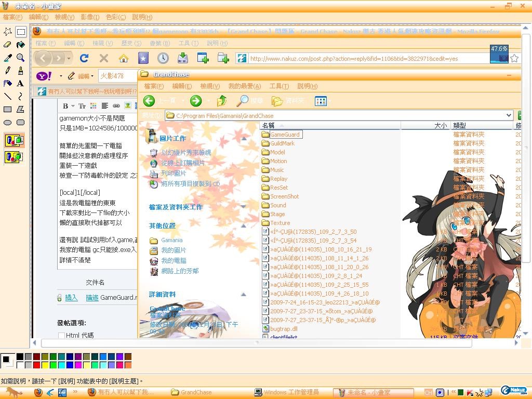
Task: Select the rectangular Select tool in Paint
Action: (x=21, y=32)
